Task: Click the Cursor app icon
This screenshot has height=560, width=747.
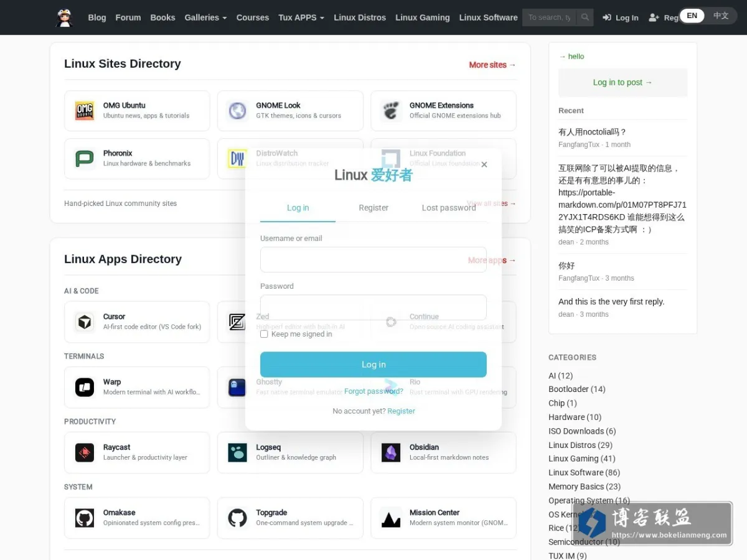Action: coord(85,322)
